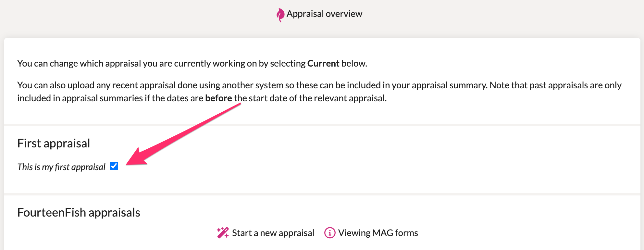This screenshot has height=250, width=644.
Task: Click the Appraisal overview title text
Action: click(x=324, y=14)
